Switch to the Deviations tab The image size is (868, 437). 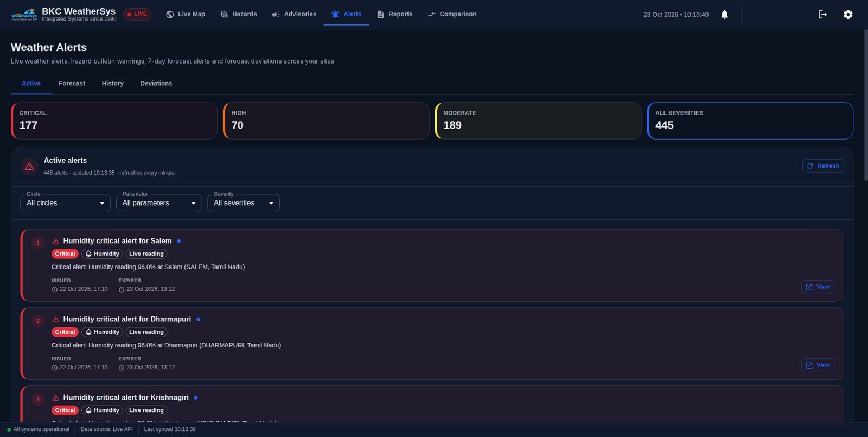(x=156, y=84)
